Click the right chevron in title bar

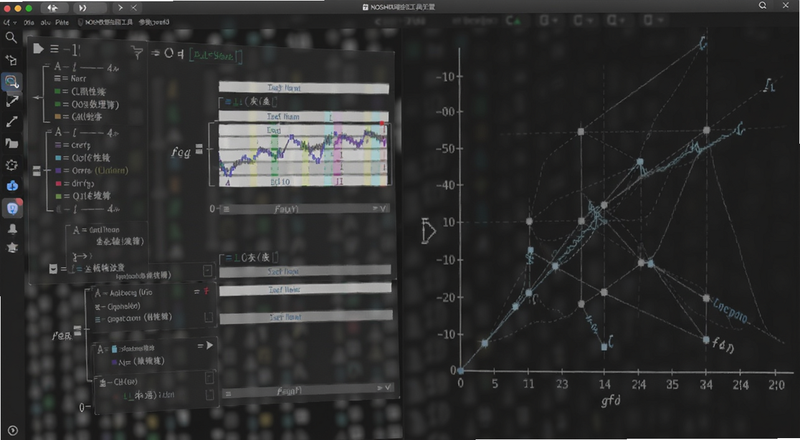[x=120, y=8]
